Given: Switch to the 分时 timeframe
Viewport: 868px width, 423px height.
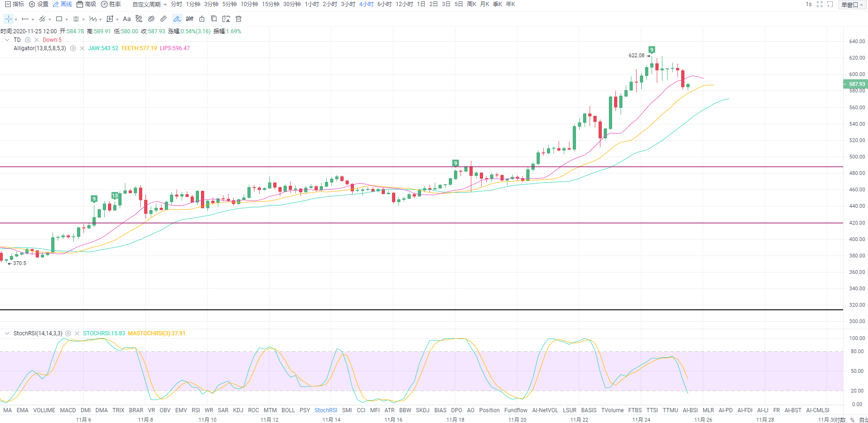Looking at the screenshot, I should 177,4.
